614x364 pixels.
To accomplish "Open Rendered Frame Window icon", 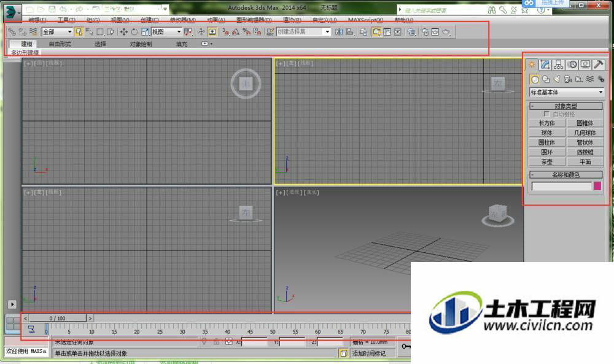I will (435, 32).
